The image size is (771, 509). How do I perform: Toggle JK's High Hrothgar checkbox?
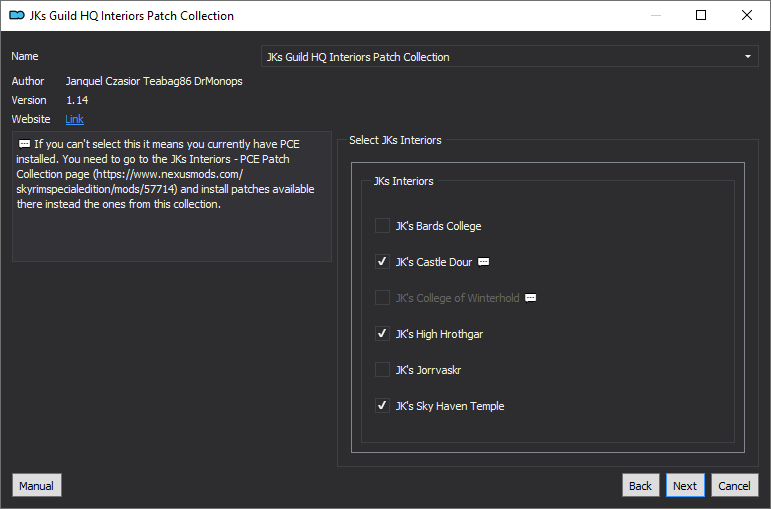point(382,334)
